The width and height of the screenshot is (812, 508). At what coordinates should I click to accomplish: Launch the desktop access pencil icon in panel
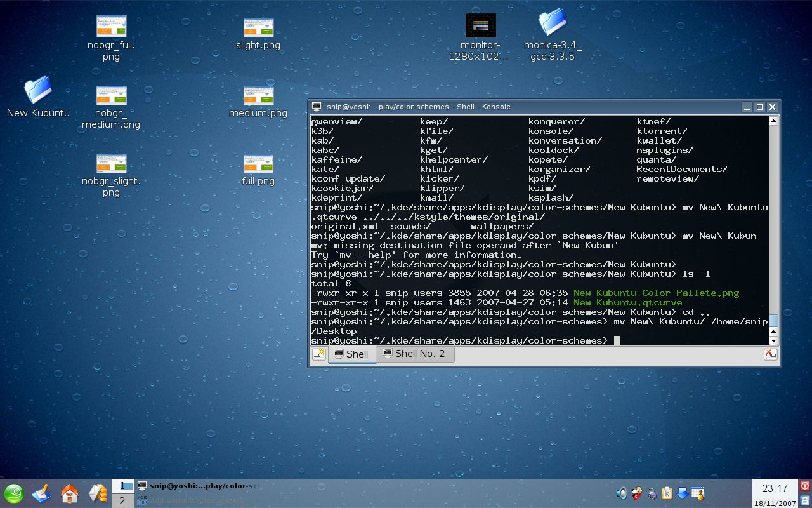pos(41,493)
